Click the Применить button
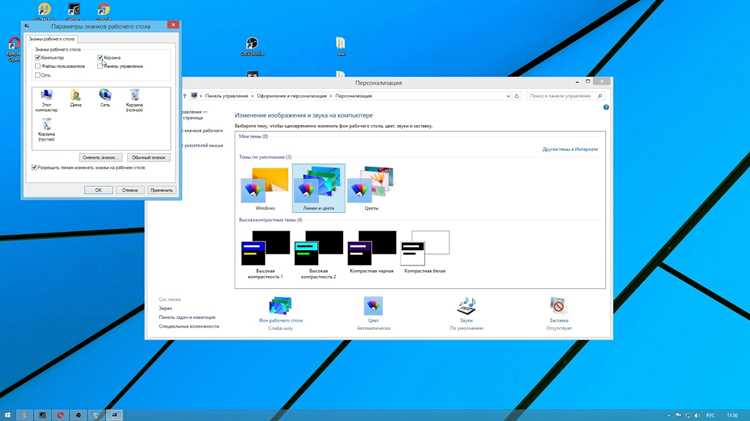 tap(162, 190)
